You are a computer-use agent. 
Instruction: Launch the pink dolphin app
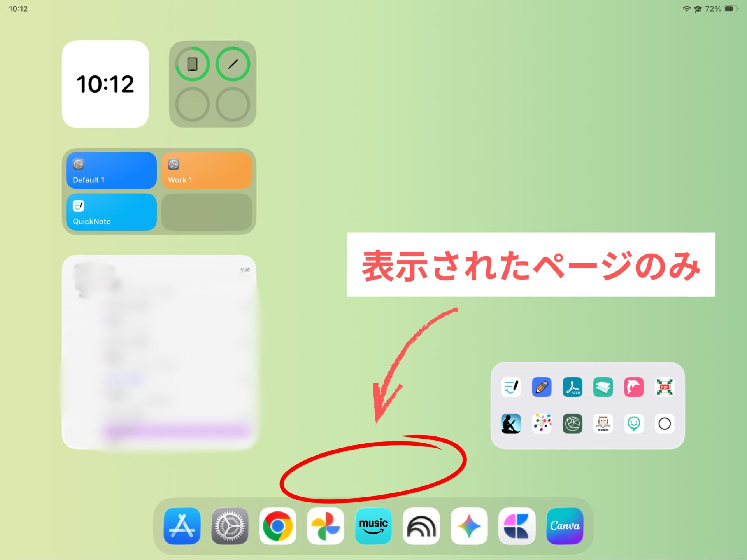click(634, 387)
